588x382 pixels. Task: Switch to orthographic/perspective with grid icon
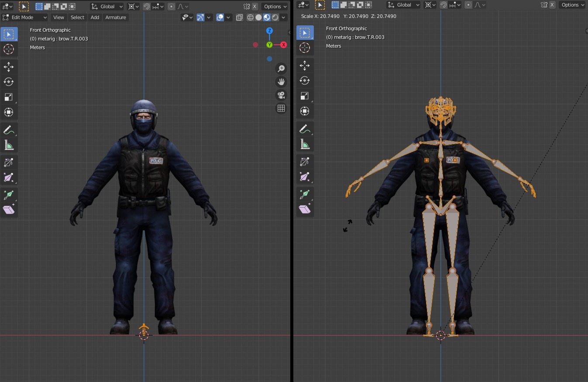pos(281,108)
